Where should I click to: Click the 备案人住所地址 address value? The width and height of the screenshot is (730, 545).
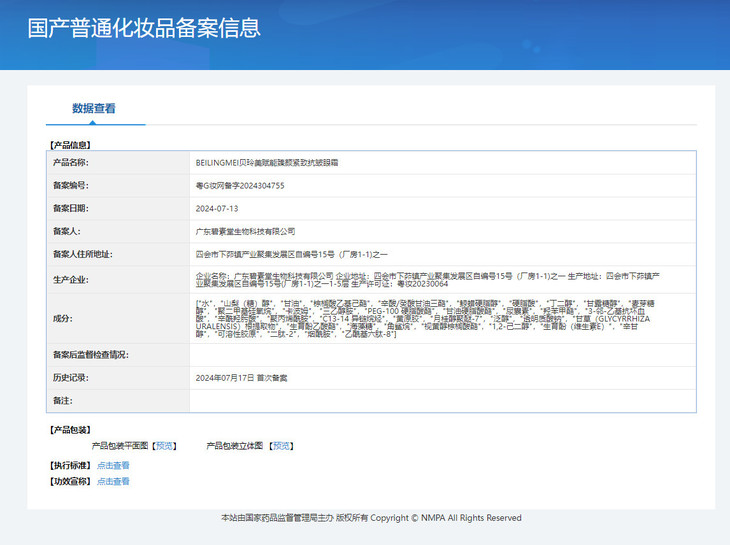(x=298, y=254)
